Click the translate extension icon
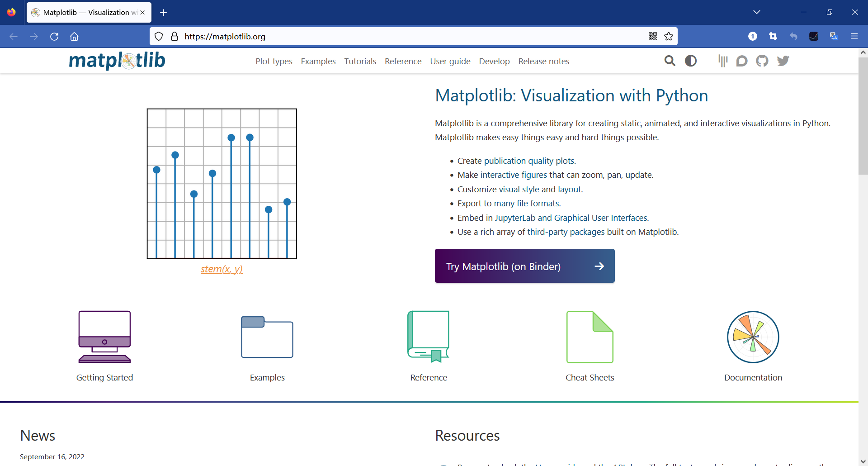Image resolution: width=868 pixels, height=466 pixels. point(834,37)
